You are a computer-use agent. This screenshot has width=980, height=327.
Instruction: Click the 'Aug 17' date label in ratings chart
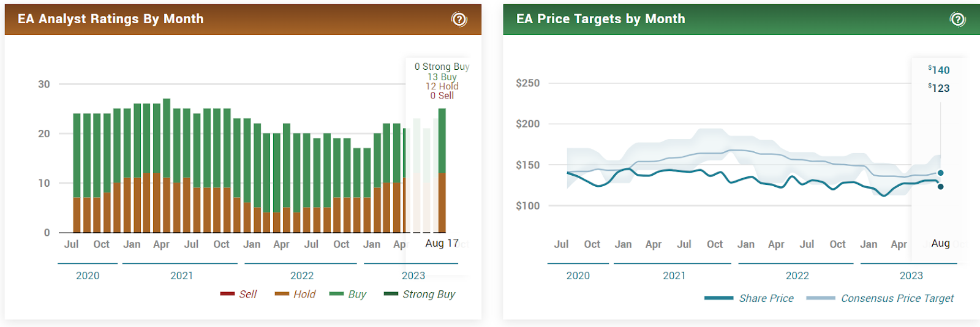click(x=442, y=243)
